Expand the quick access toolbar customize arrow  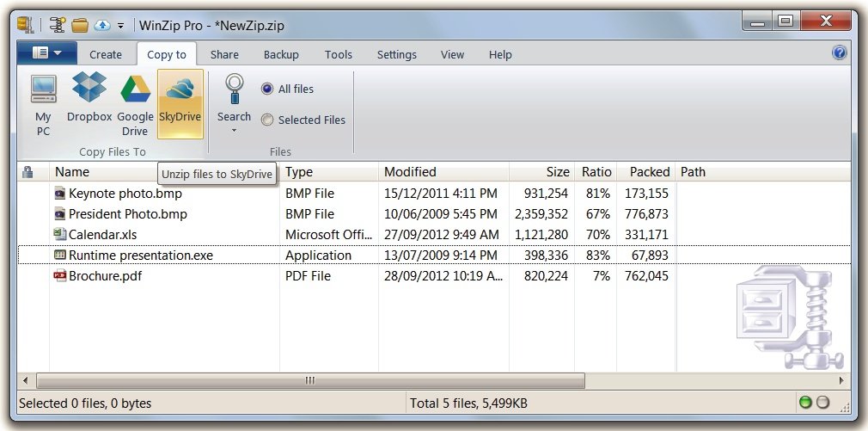(x=121, y=25)
